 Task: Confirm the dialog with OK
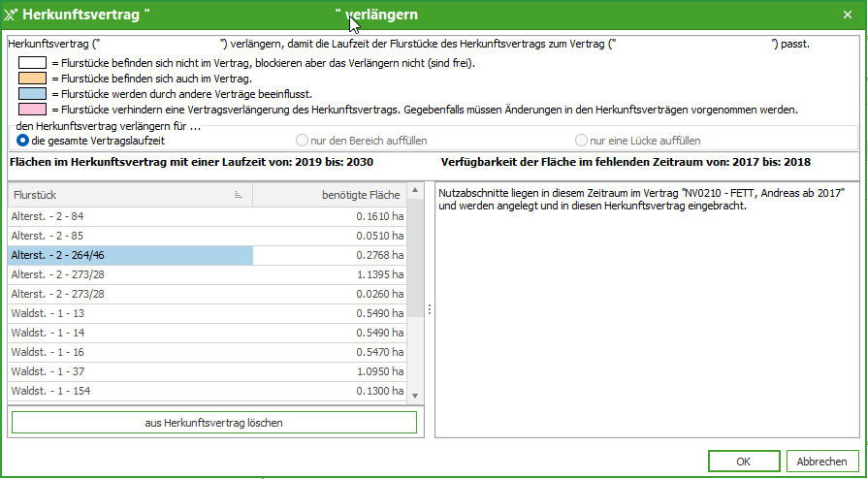(x=743, y=462)
